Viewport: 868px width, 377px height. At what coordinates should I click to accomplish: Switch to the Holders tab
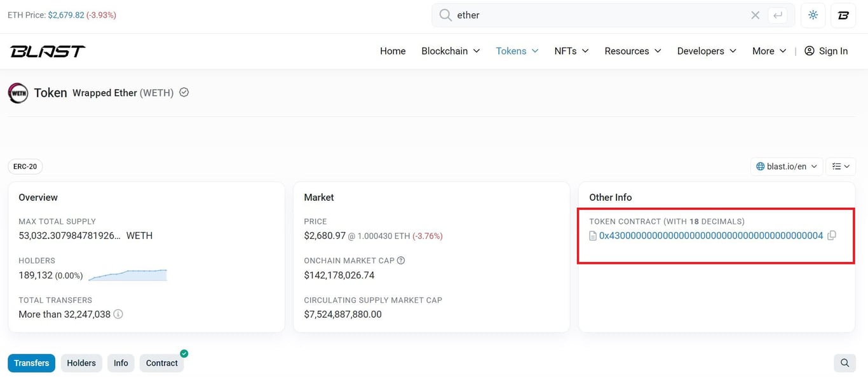pos(81,362)
